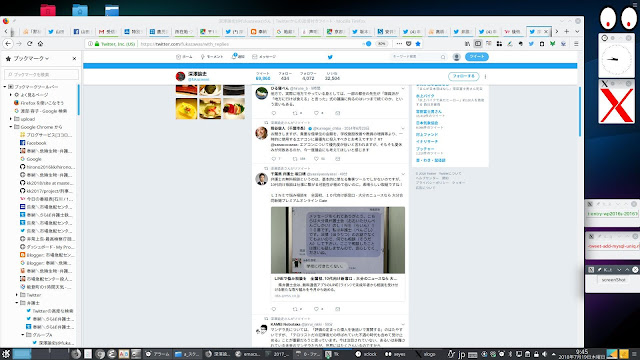Open the jp keyboard layout indicator
This screenshot has height=360, width=640.
462,354
